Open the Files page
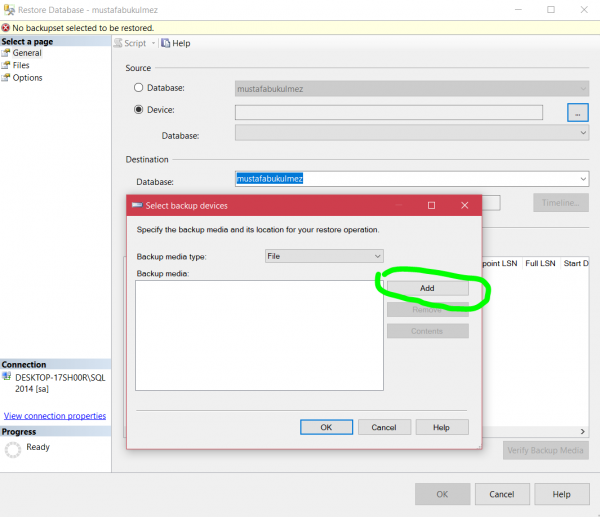This screenshot has height=517, width=600. 21,65
